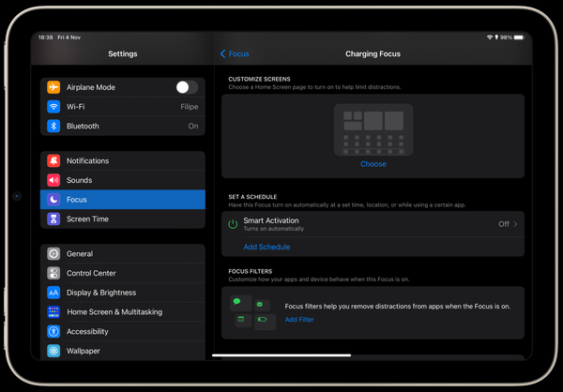Tap the CUSTOMIZE SCREENS section header

pos(259,79)
